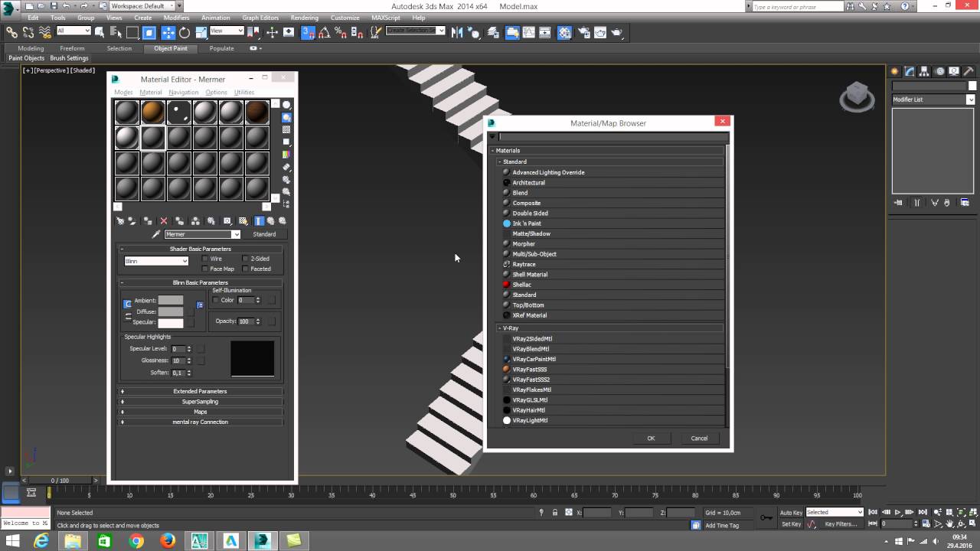This screenshot has width=980, height=551.
Task: Open the Rendering menu
Action: (304, 18)
